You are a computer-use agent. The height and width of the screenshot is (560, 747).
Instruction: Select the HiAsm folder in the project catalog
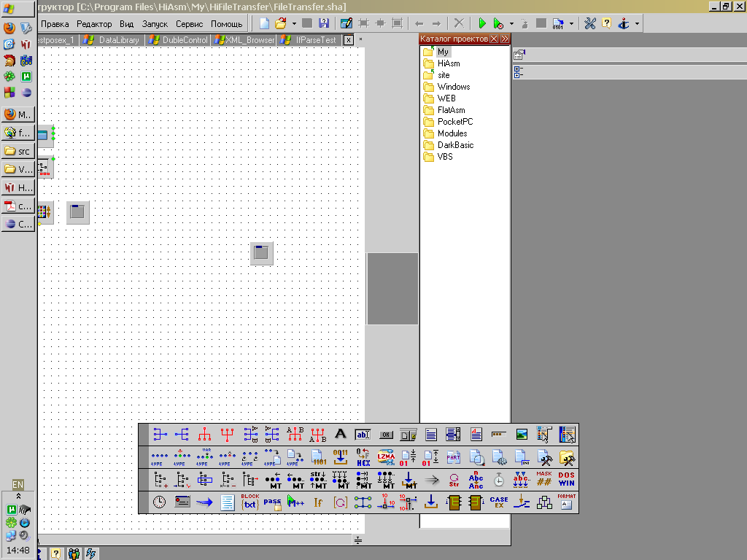tap(449, 63)
